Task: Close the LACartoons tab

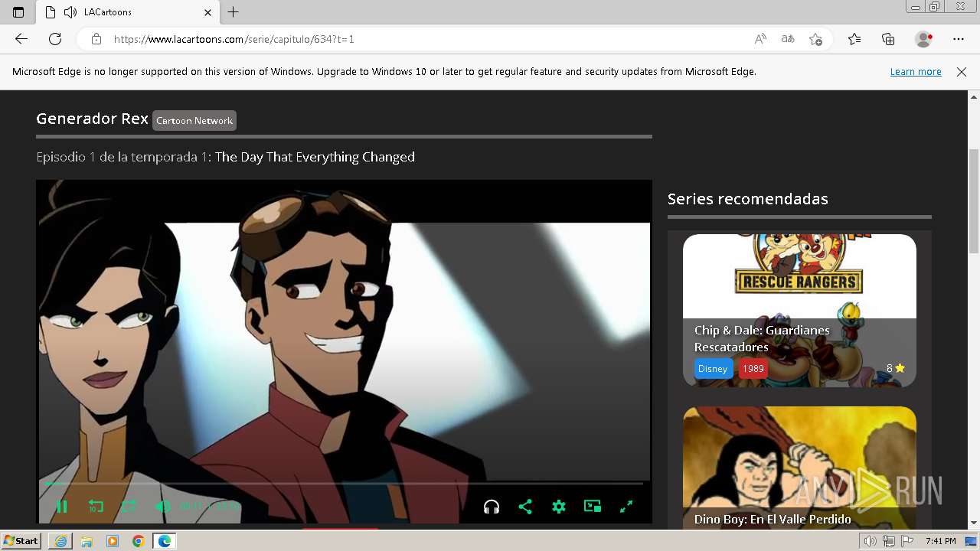Action: click(208, 12)
